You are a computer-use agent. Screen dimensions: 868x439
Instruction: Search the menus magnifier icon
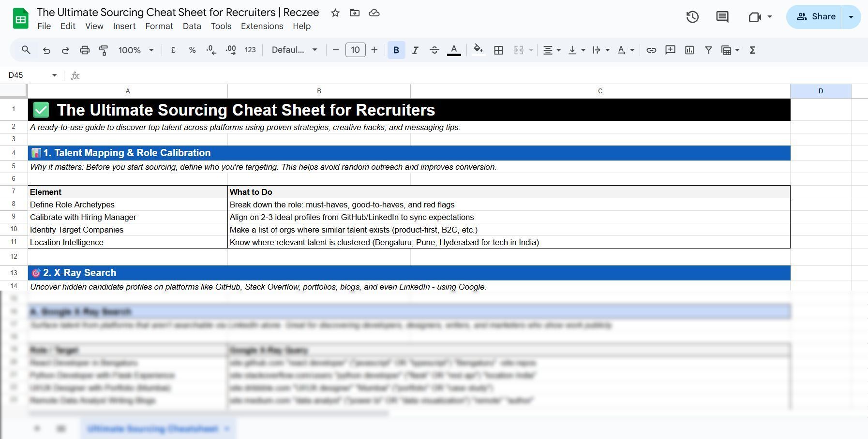pos(26,50)
